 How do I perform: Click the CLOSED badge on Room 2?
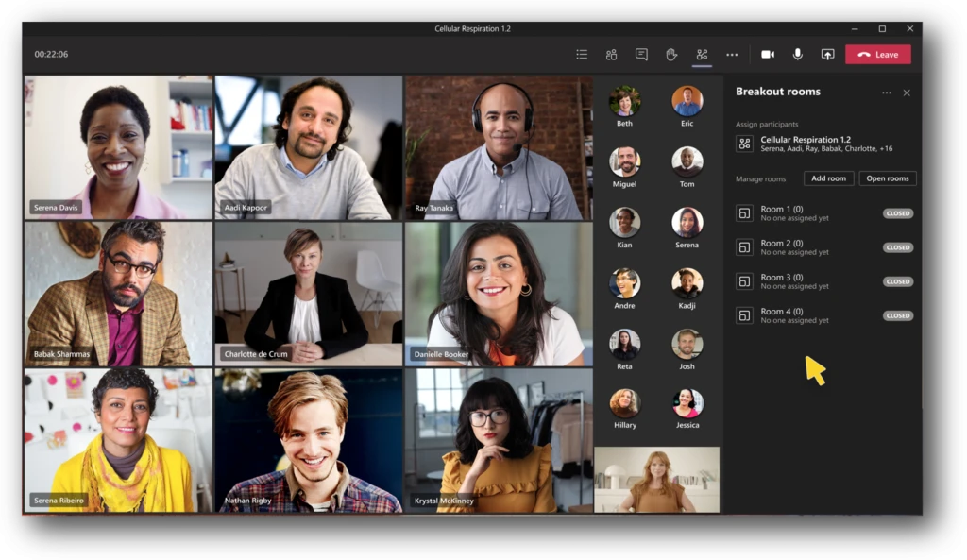click(x=897, y=247)
